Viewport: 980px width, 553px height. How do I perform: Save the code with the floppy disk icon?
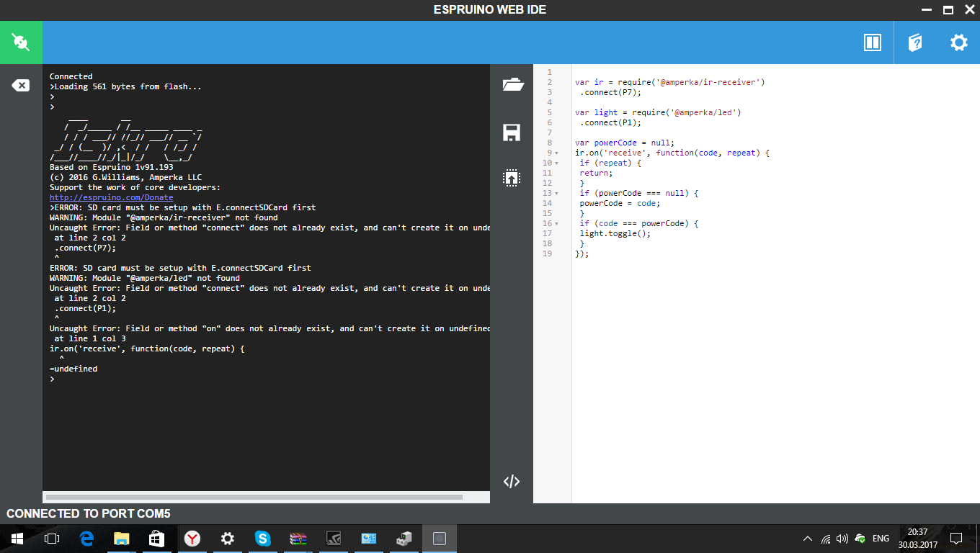[512, 132]
